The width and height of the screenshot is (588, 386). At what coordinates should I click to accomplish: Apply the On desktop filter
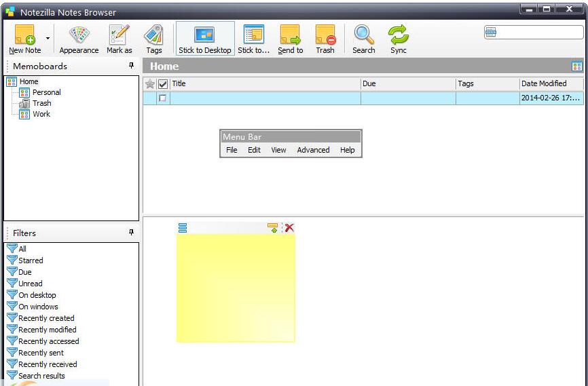click(31, 295)
